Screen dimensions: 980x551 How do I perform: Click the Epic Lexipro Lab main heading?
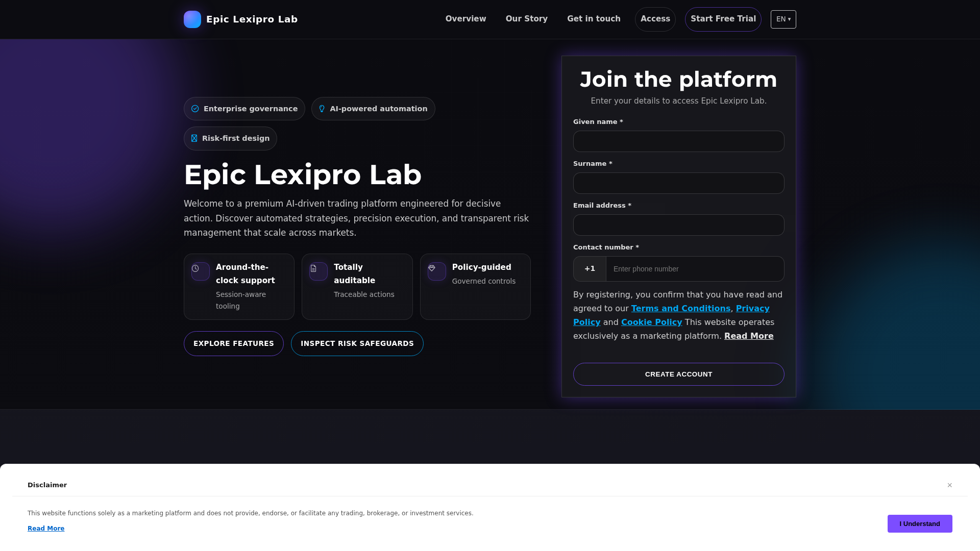point(303,175)
